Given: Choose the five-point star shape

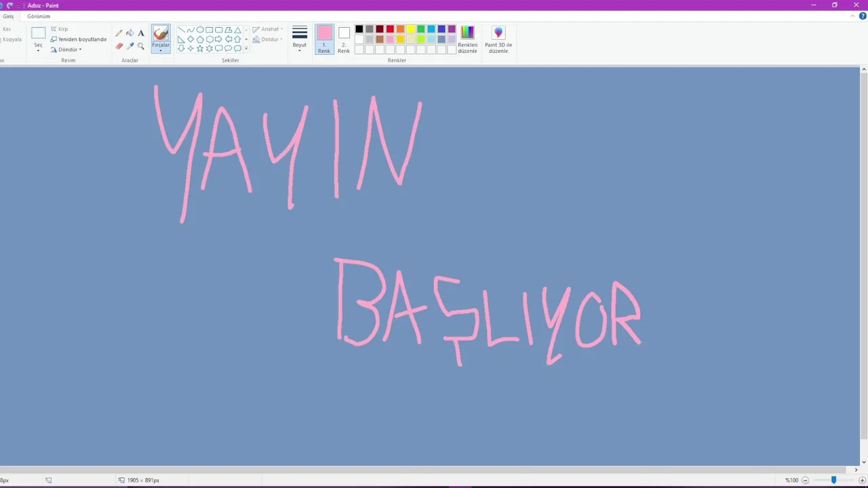Looking at the screenshot, I should coord(200,48).
